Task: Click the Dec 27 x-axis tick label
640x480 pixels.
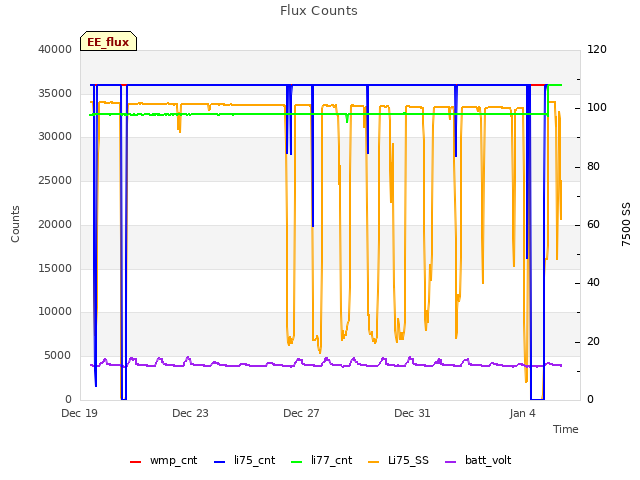Action: (301, 413)
